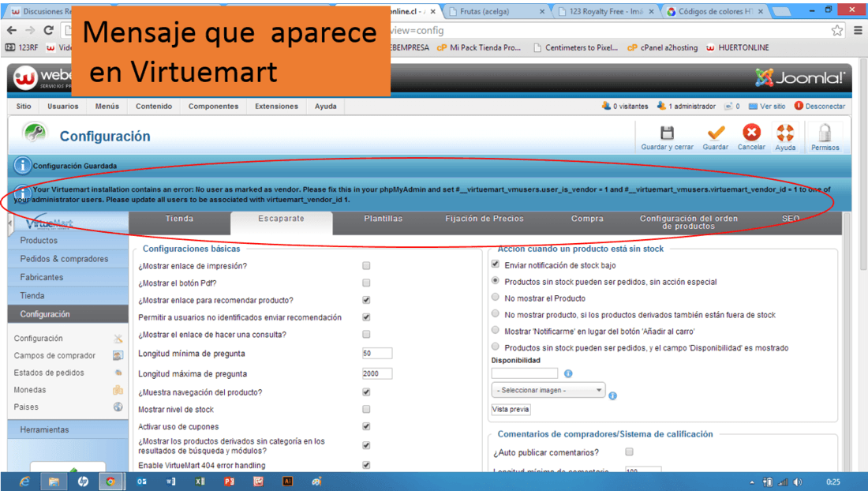
Task: Enable Mostrar nivel de stock checkbox
Action: coord(366,409)
